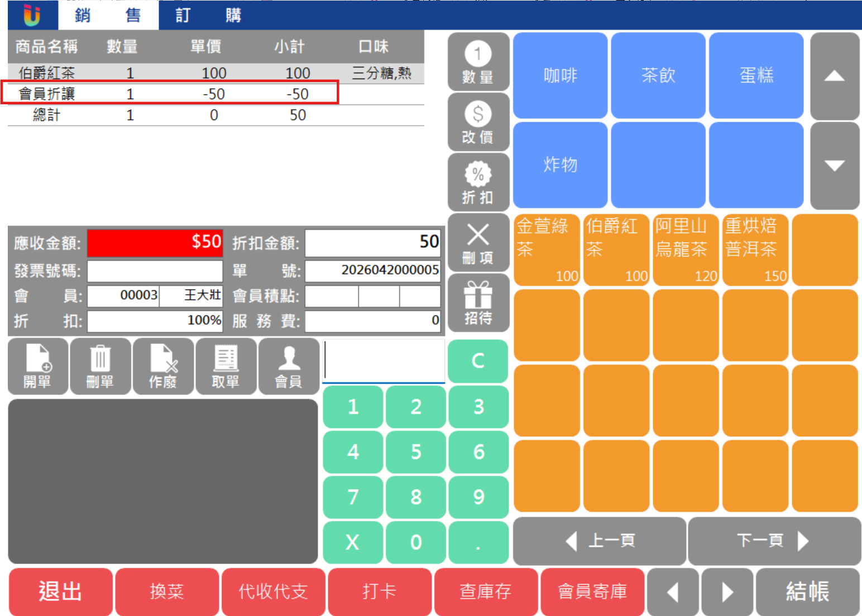Click the 結帳 checkout button

[x=807, y=591]
